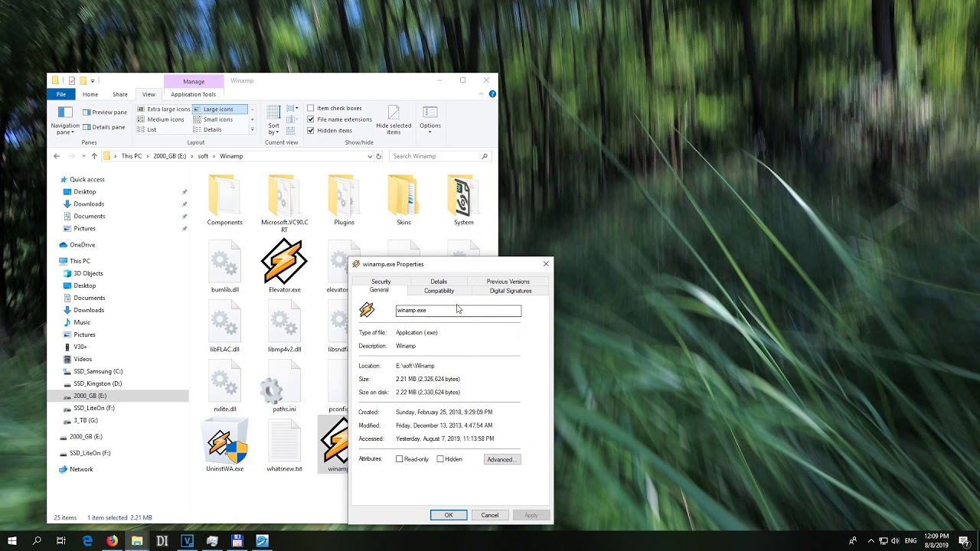Open the File menu in Explorer

61,94
